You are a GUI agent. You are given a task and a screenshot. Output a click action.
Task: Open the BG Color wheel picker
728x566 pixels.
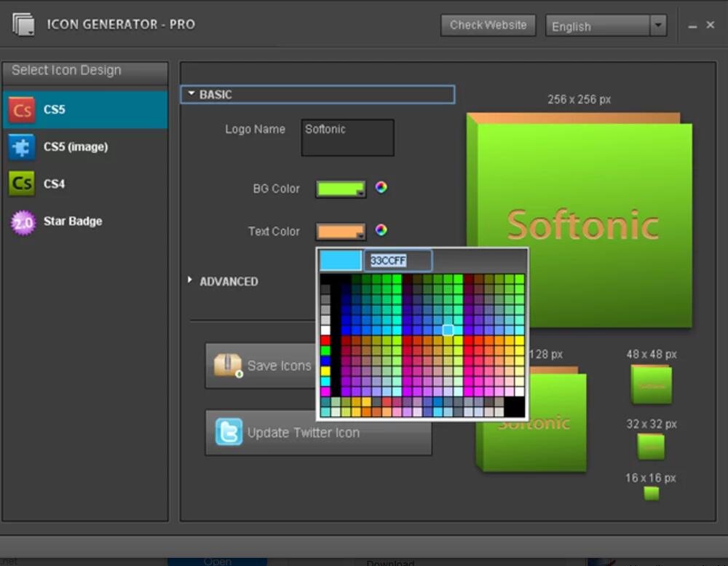381,187
